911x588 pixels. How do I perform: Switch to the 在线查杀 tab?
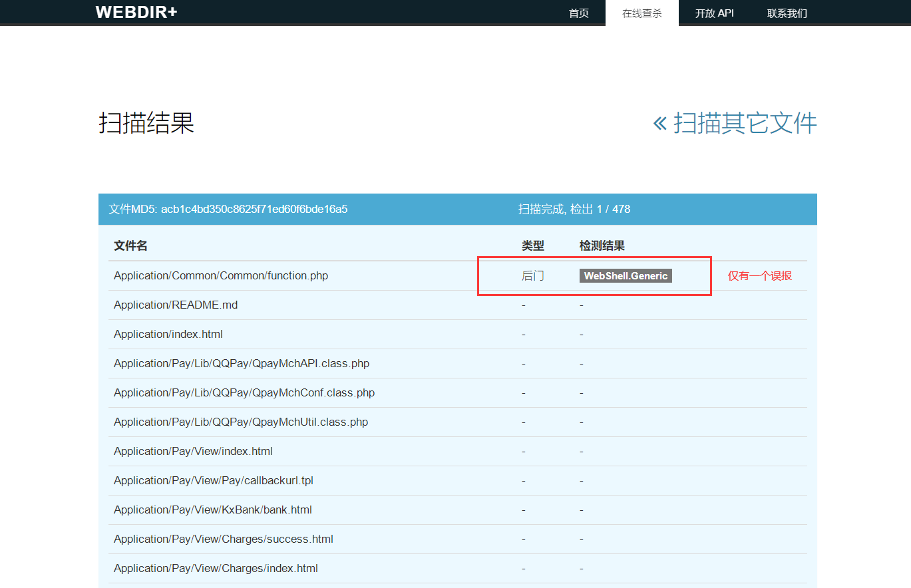(x=641, y=13)
